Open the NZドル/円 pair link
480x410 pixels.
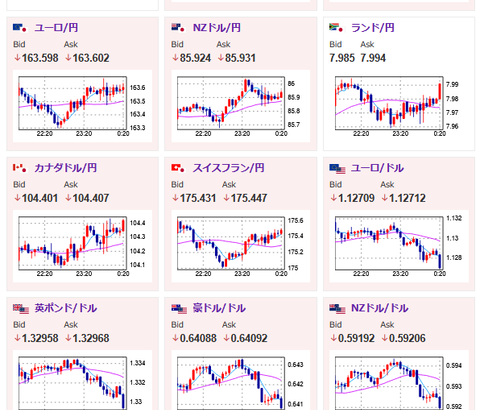point(217,28)
